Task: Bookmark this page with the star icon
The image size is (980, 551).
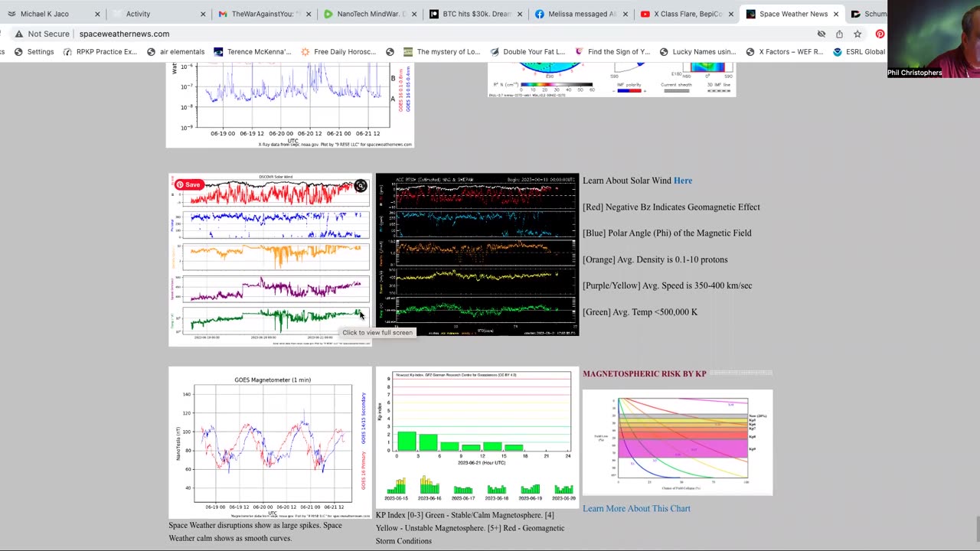Action: [x=857, y=34]
